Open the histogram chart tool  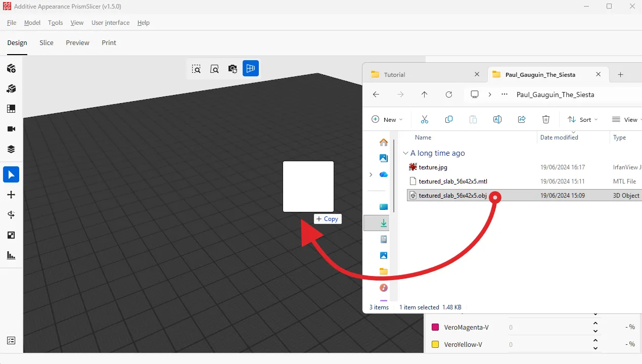coord(11,255)
